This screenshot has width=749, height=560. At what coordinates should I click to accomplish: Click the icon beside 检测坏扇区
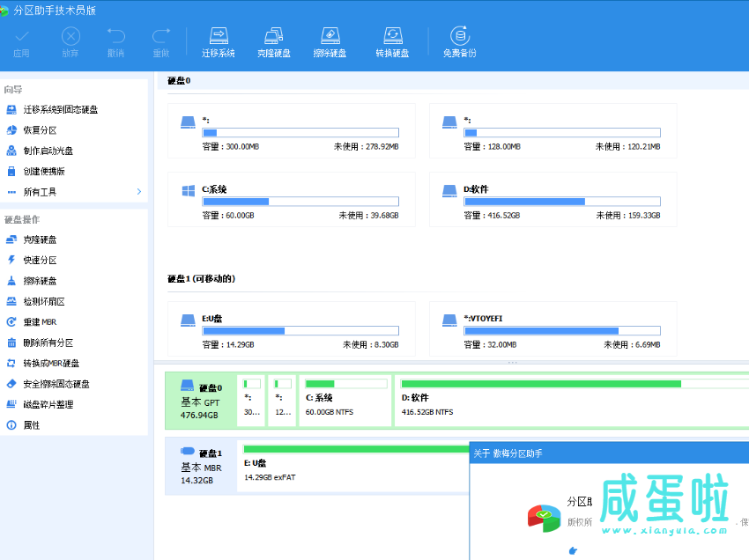coord(11,301)
